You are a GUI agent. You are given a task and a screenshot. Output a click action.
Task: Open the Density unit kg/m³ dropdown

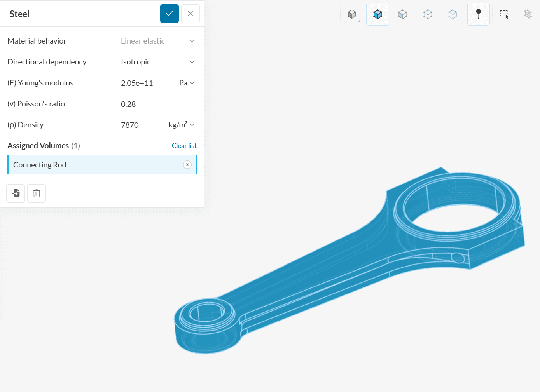[181, 125]
